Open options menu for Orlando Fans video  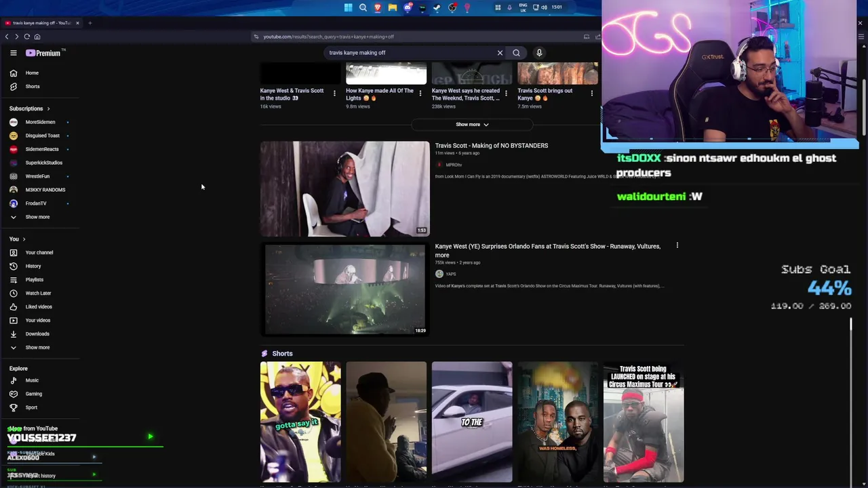pos(677,245)
